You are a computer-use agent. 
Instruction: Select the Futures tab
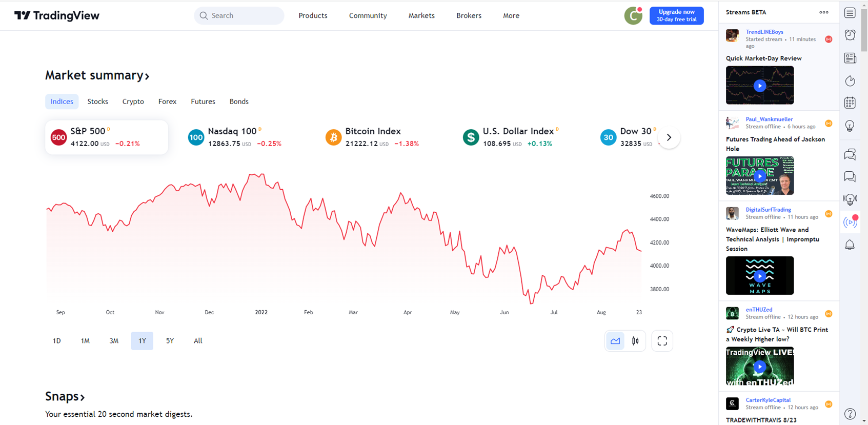(203, 102)
